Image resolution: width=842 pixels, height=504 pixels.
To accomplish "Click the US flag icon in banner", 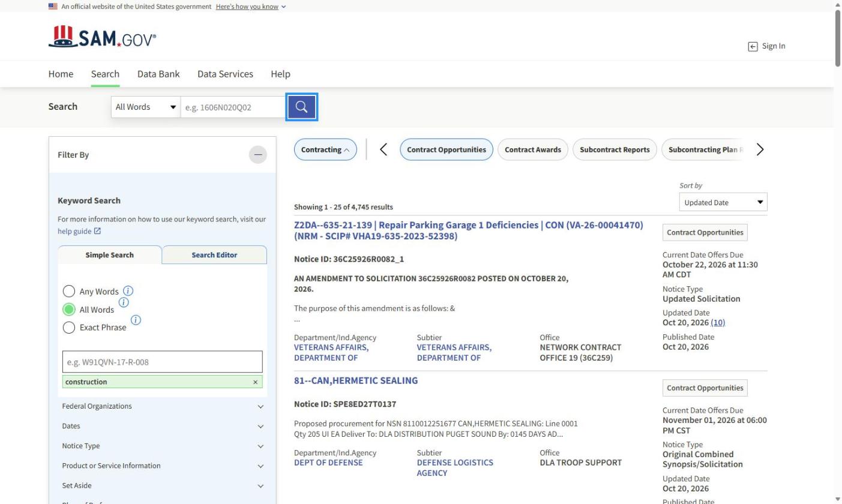I will point(53,7).
